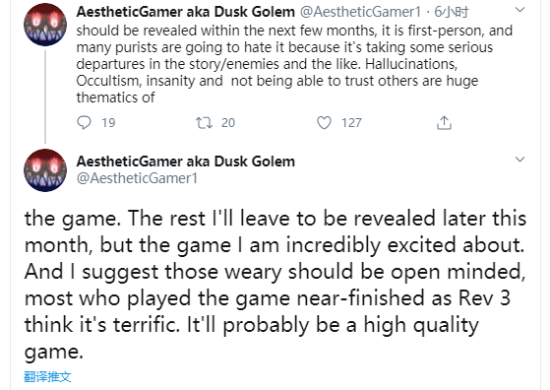Click the reply count 19
550x390 pixels.
(108, 123)
